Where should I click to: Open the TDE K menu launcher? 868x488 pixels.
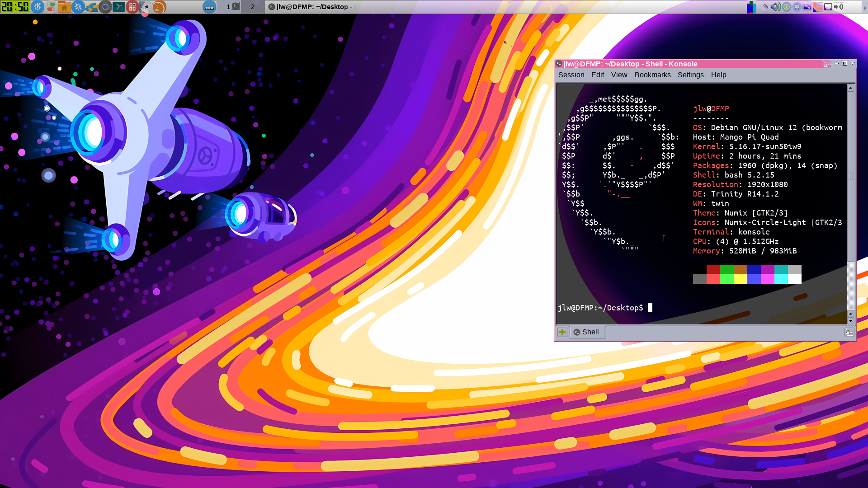(38, 7)
